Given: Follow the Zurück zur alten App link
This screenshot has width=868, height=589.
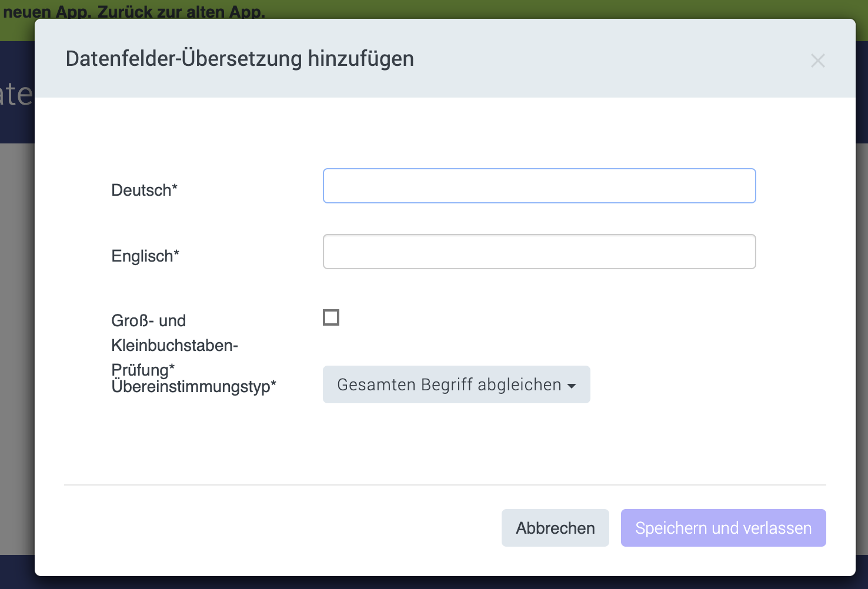Looking at the screenshot, I should [181, 12].
